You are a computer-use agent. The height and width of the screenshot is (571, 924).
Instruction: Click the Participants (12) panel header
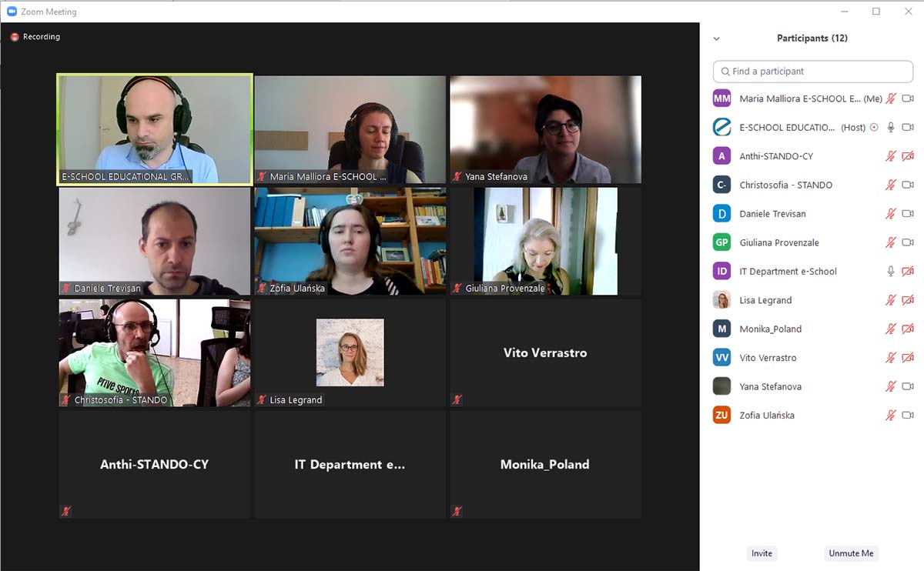[x=812, y=38]
